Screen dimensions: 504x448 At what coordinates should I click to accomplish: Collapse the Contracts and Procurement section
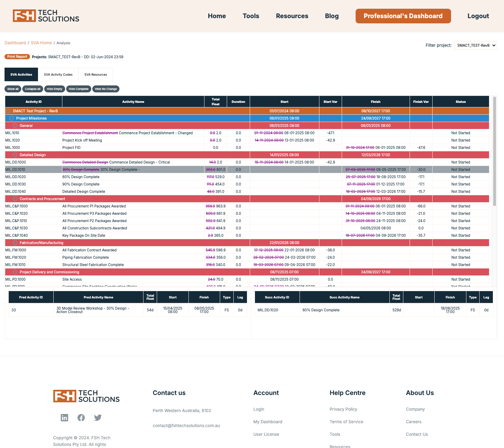pyautogui.click(x=15, y=199)
